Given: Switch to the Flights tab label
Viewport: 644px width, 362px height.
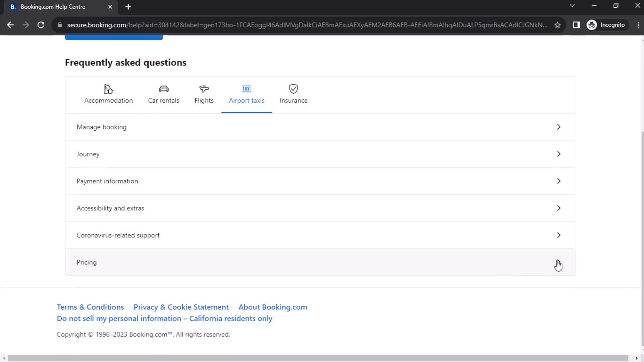Looking at the screenshot, I should click(204, 101).
